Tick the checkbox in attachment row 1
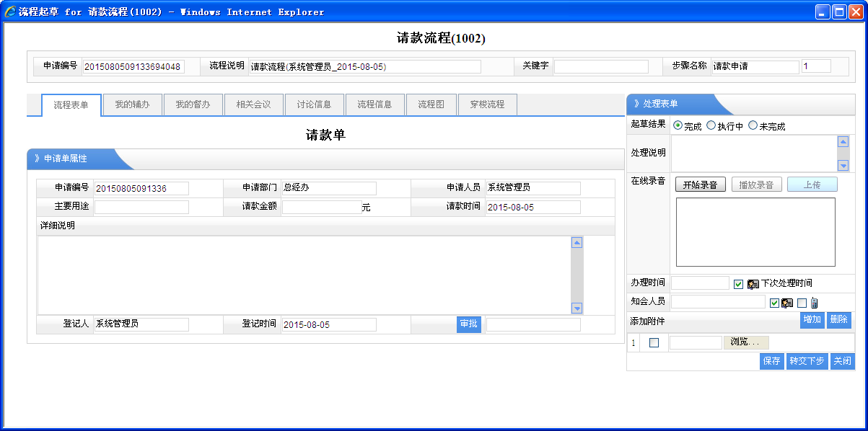 [x=654, y=343]
